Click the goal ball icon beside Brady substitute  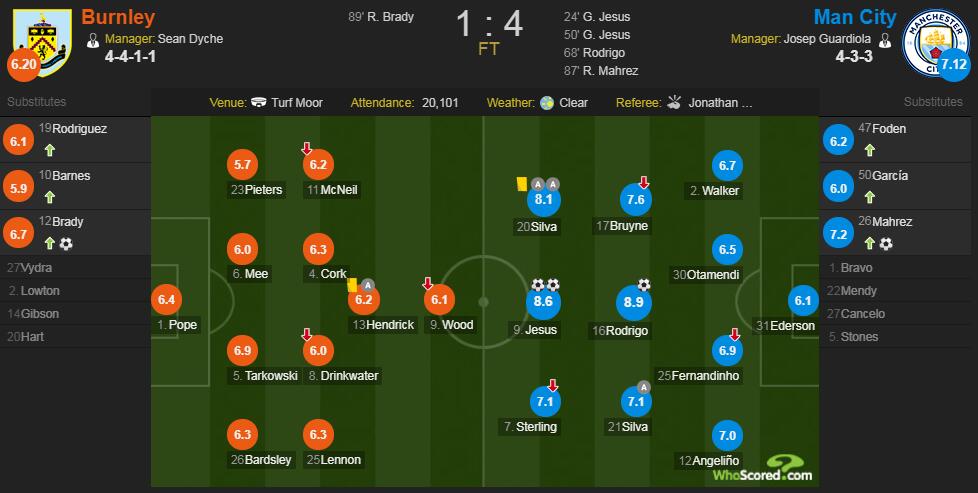point(66,244)
